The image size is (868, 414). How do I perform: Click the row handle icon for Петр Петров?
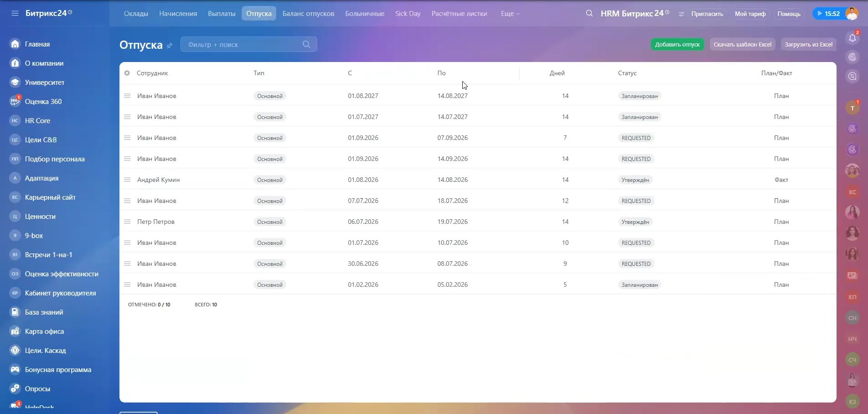point(127,222)
